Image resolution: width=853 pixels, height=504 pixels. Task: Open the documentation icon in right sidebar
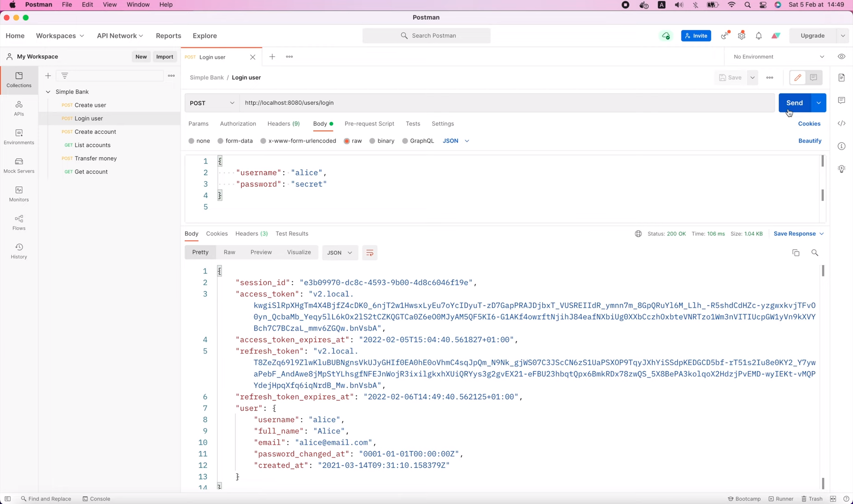(x=841, y=78)
